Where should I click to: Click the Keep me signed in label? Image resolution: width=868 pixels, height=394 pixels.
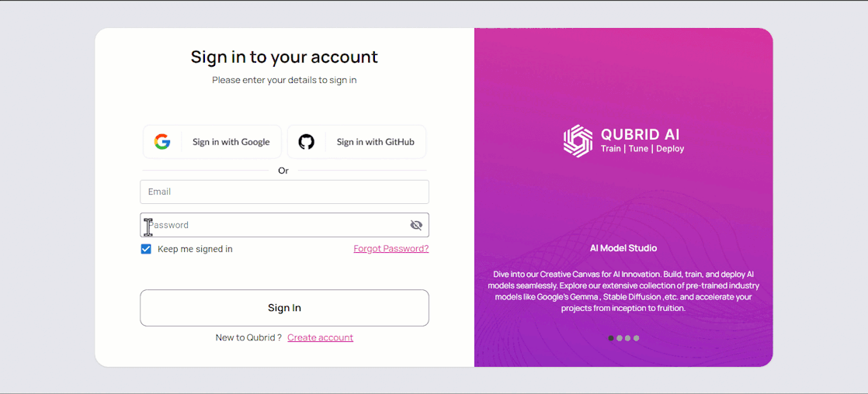point(195,249)
